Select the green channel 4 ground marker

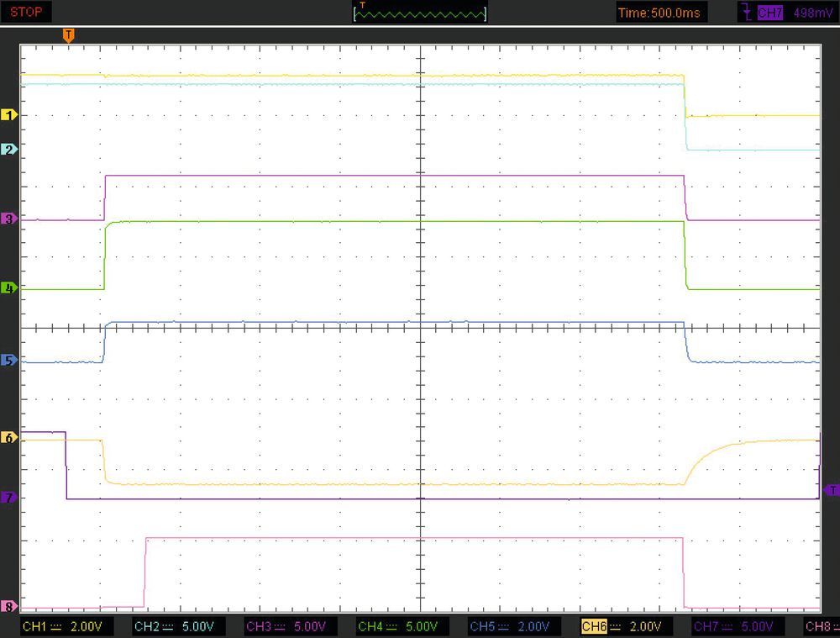coord(10,288)
